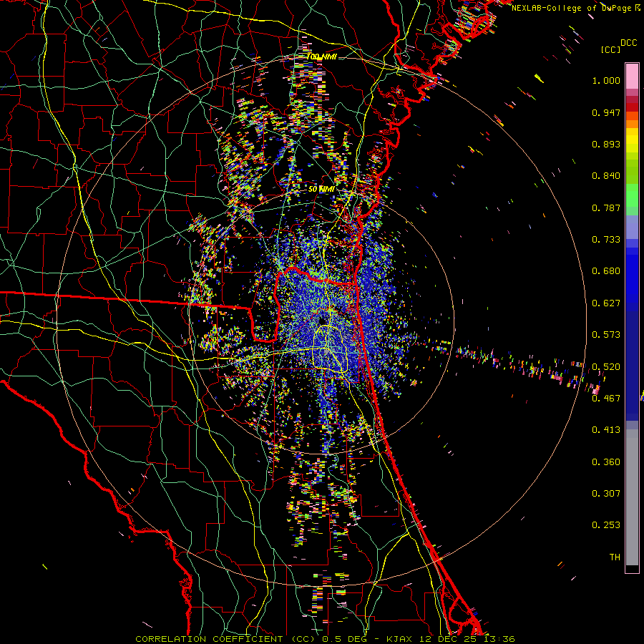Click the DCC label above the color scale
Image resolution: width=644 pixels, height=644 pixels.
point(628,43)
